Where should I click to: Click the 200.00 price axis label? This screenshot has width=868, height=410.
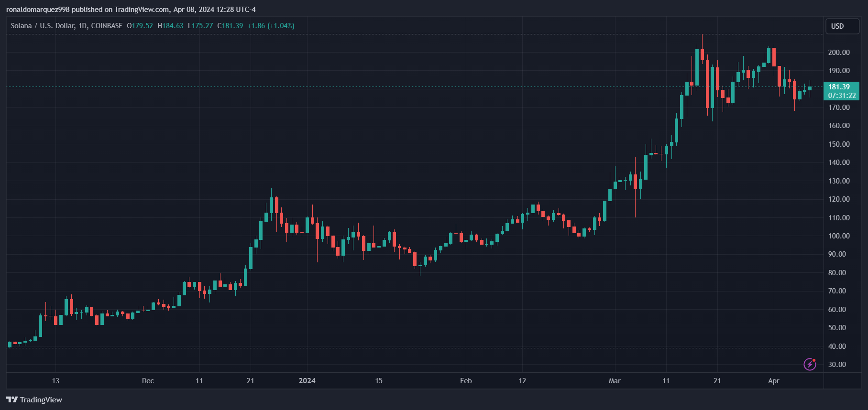pyautogui.click(x=839, y=53)
